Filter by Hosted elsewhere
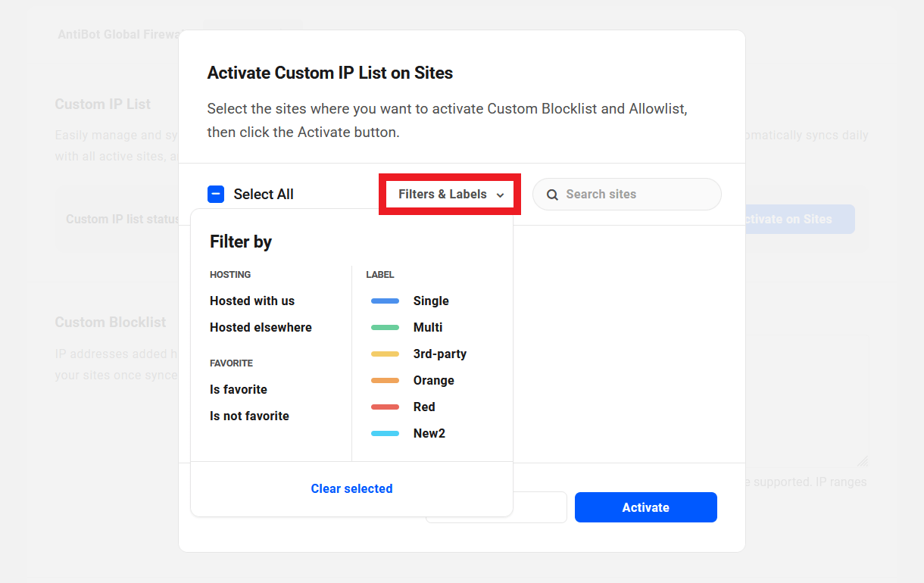This screenshot has height=583, width=924. [261, 327]
